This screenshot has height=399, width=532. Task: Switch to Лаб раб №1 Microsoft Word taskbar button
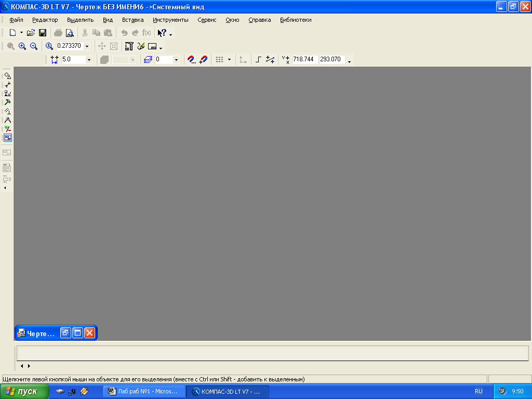(144, 391)
